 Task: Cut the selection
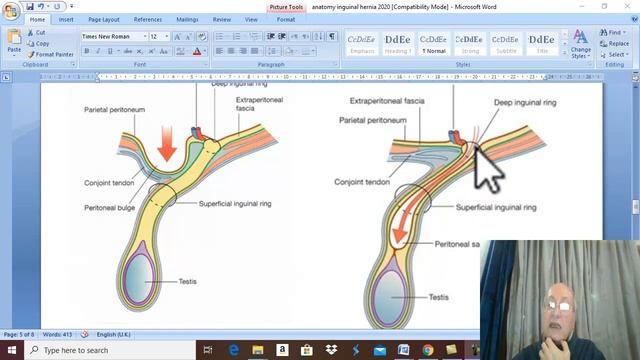[x=37, y=33]
